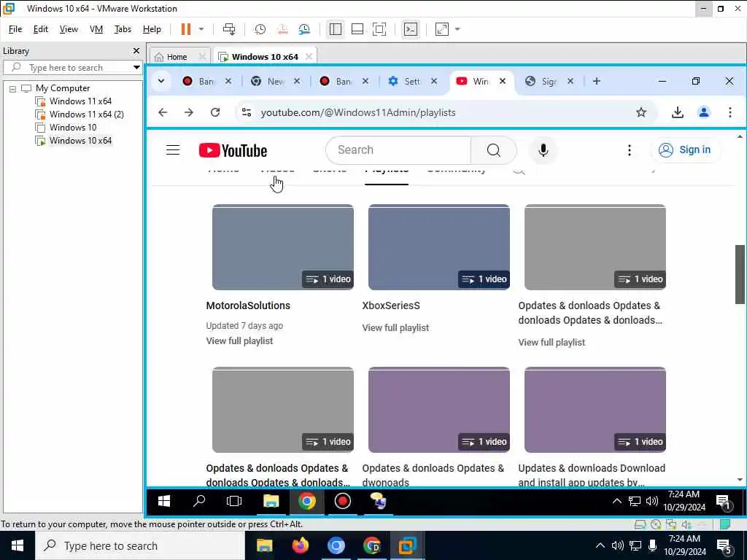Image resolution: width=747 pixels, height=560 pixels.
Task: Enter VMware full screen mode icon
Action: [x=379, y=29]
